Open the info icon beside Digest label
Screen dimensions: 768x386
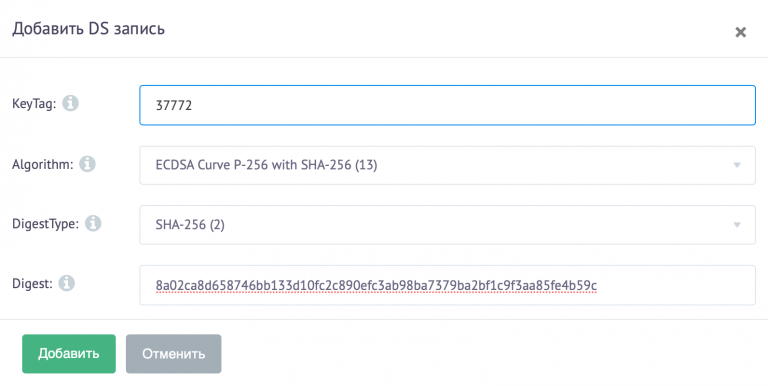(67, 283)
